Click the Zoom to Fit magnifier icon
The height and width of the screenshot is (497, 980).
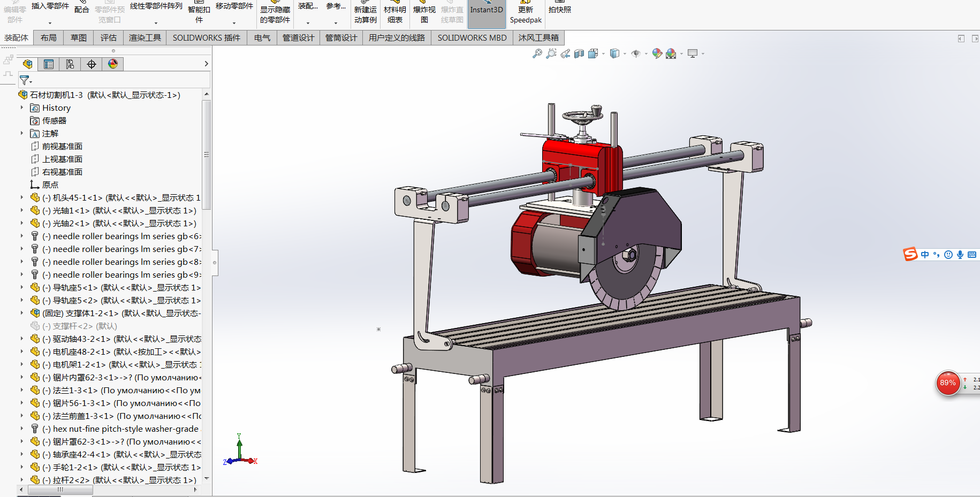click(x=537, y=53)
